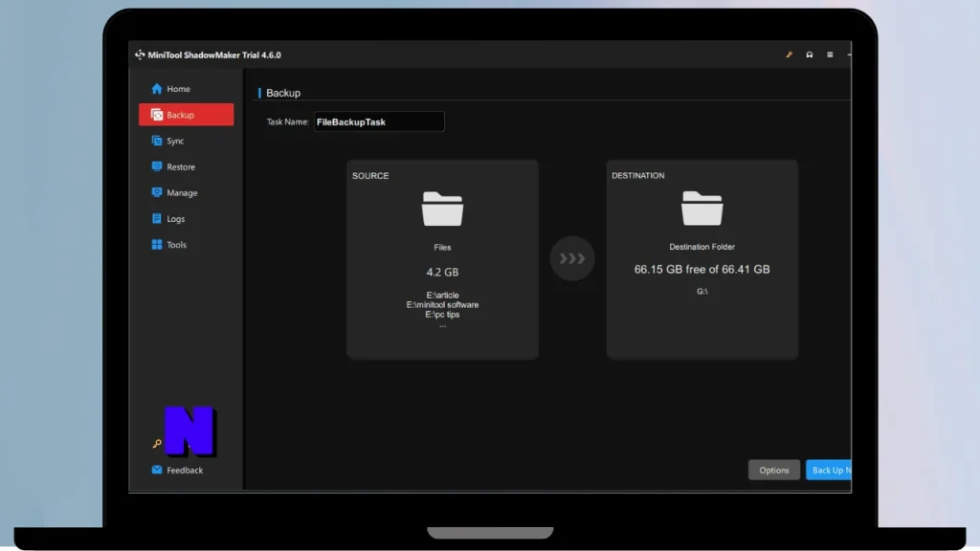Click the Source folder icon
The image size is (980, 551).
point(442,209)
